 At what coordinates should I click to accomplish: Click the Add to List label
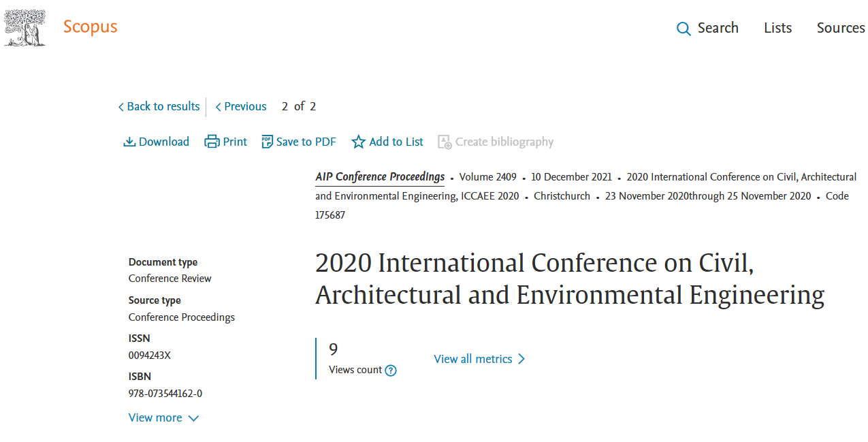point(396,142)
